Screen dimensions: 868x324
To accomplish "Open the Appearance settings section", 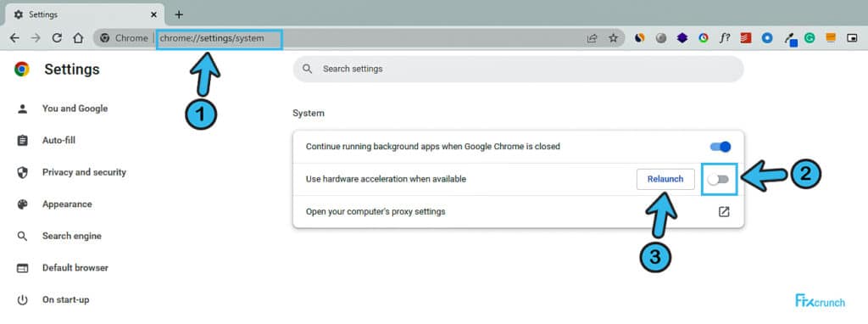I will pyautogui.click(x=67, y=204).
